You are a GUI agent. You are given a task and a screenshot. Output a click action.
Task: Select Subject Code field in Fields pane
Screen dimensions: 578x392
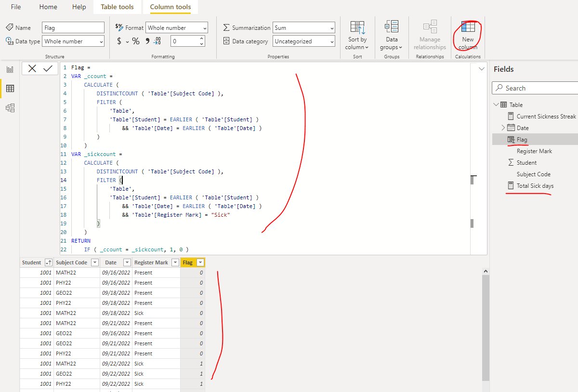pyautogui.click(x=533, y=174)
